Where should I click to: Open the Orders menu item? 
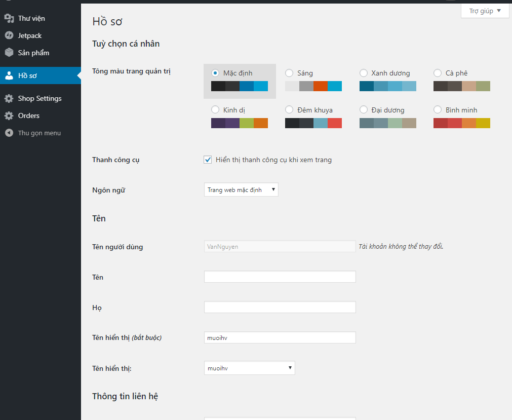point(28,116)
